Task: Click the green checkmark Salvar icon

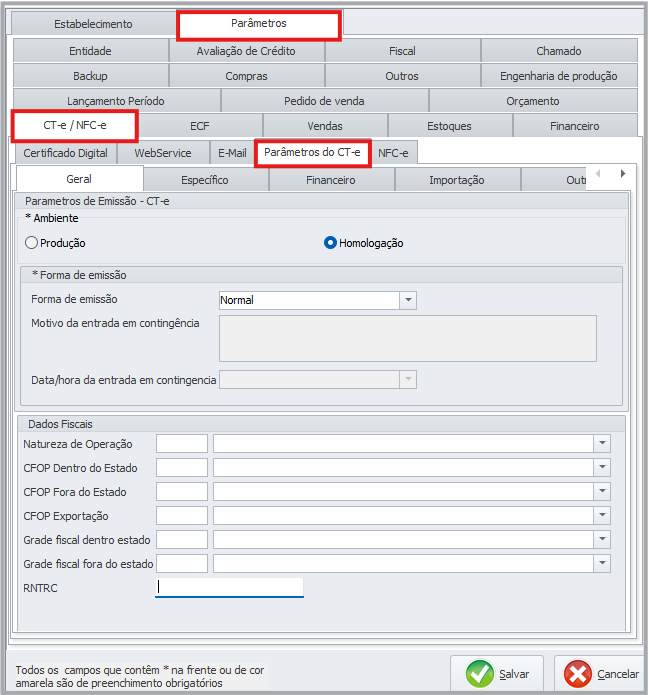Action: click(x=480, y=674)
